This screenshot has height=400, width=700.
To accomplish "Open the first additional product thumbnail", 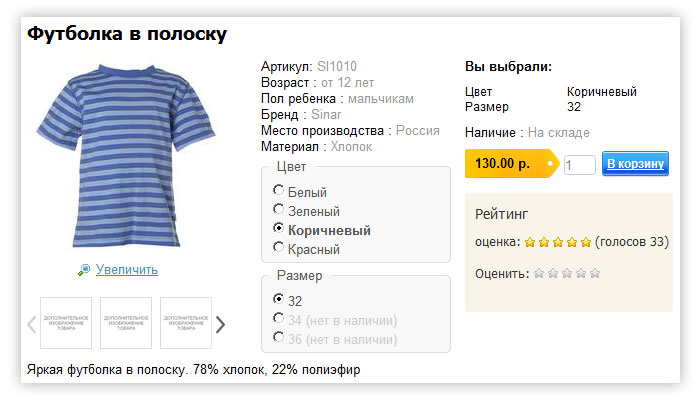I will 66,323.
